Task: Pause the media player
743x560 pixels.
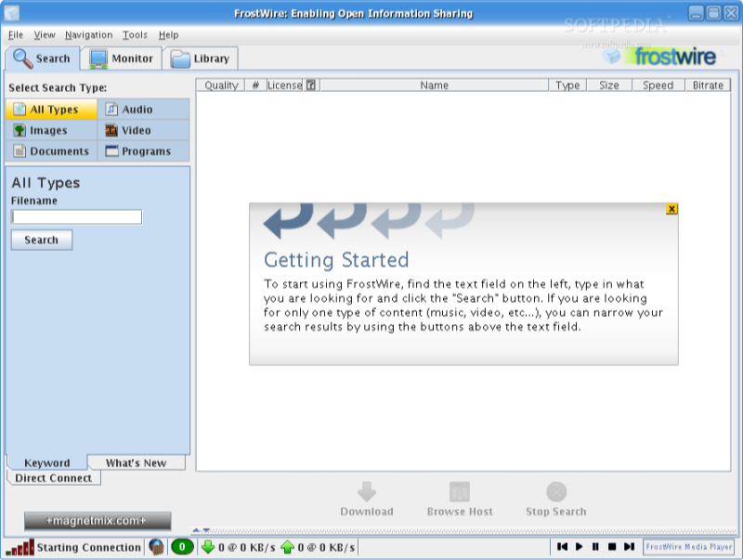Action: coord(595,547)
